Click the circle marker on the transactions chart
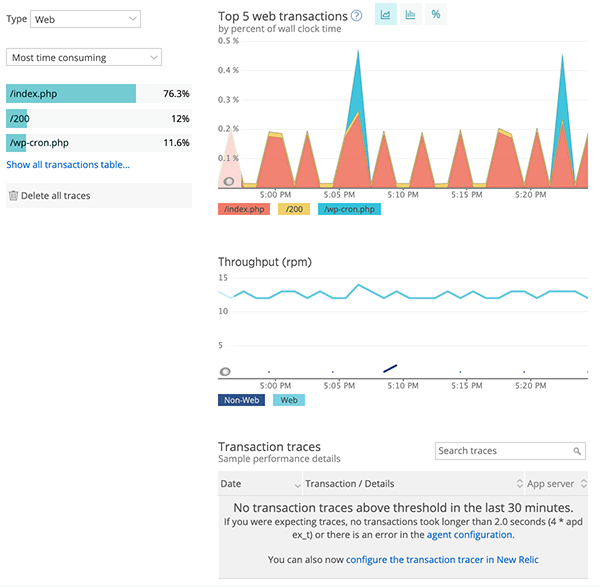The width and height of the screenshot is (600, 587). [x=229, y=181]
